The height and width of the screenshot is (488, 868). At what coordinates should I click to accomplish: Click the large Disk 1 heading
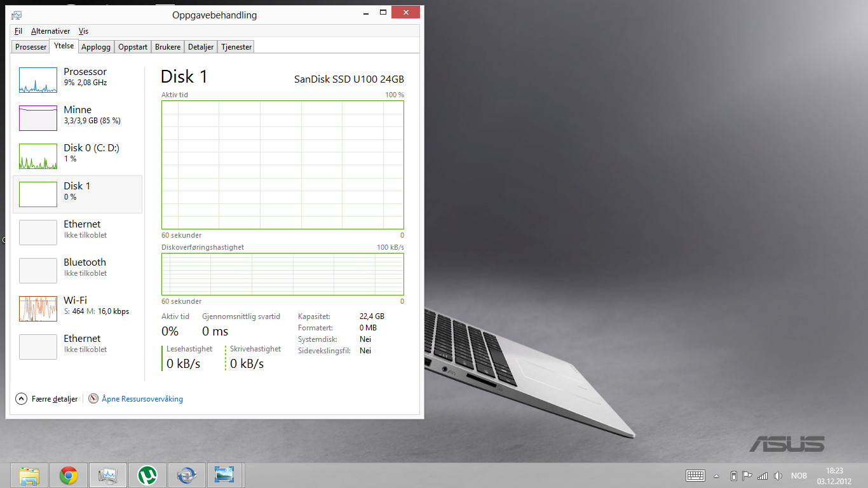(184, 77)
